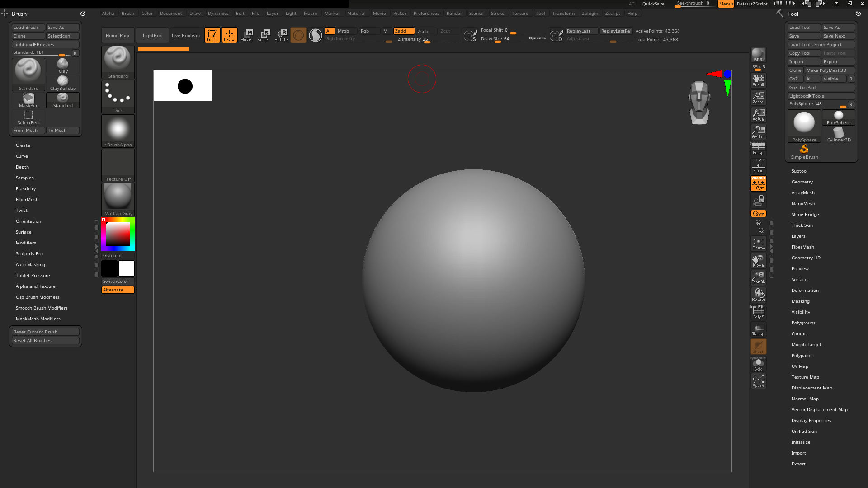Select the Scale transform tool icon
Screen dimensions: 868x488
tap(263, 35)
